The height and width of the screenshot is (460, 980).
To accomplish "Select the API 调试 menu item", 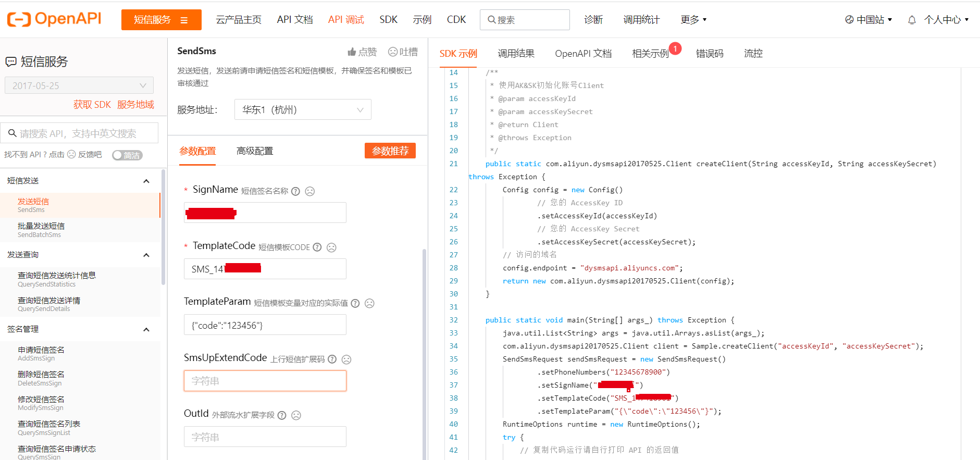I will (x=346, y=20).
